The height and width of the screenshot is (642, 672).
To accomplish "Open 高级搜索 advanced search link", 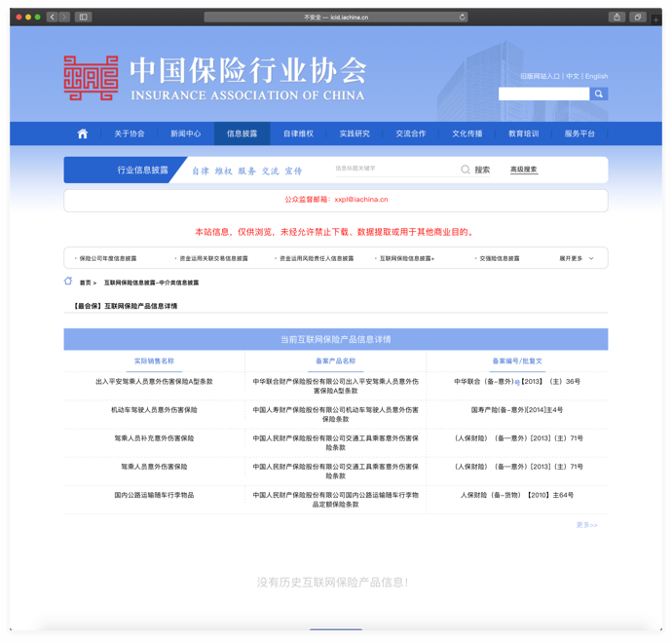I will (524, 170).
